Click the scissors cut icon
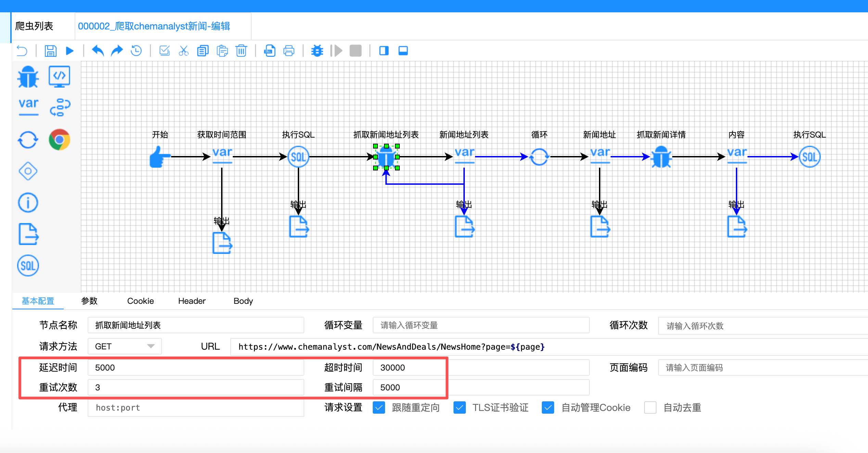Screen dimensions: 868x453 pyautogui.click(x=184, y=51)
